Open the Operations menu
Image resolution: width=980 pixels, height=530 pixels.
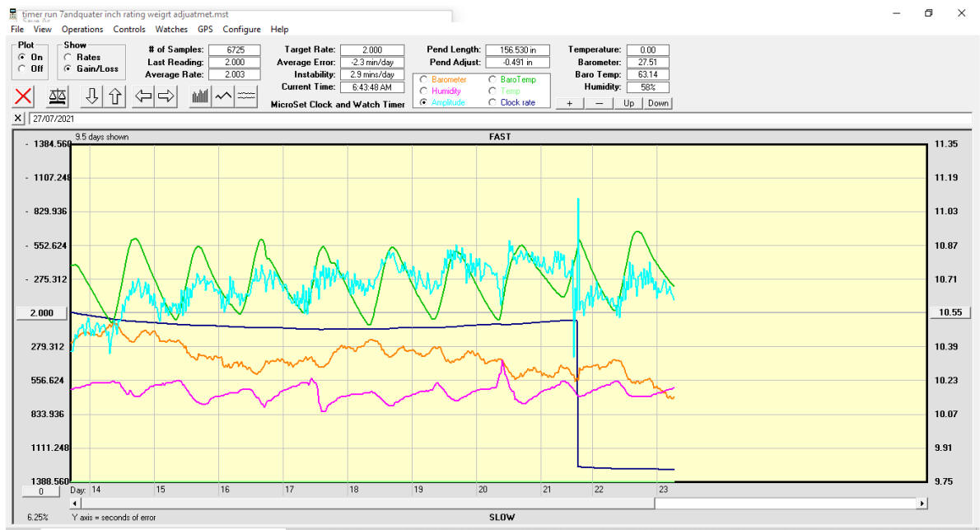[82, 29]
